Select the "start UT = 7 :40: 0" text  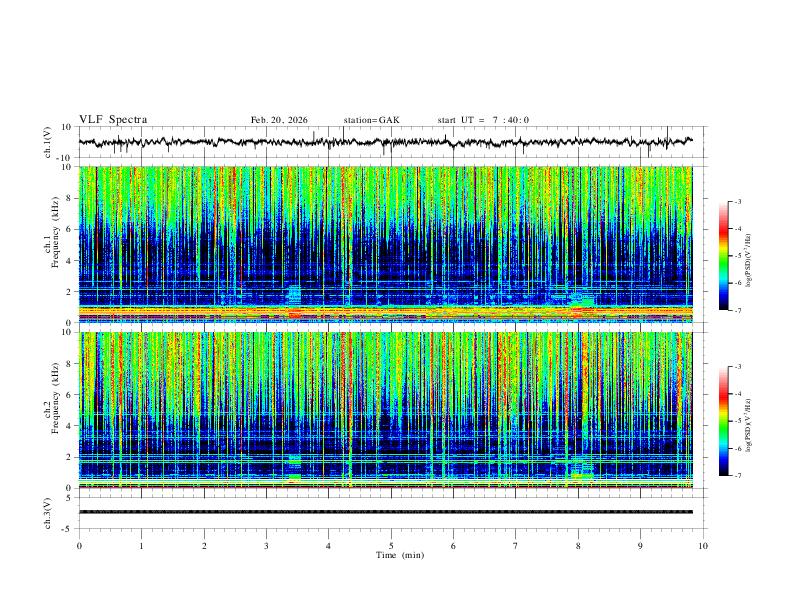483,120
